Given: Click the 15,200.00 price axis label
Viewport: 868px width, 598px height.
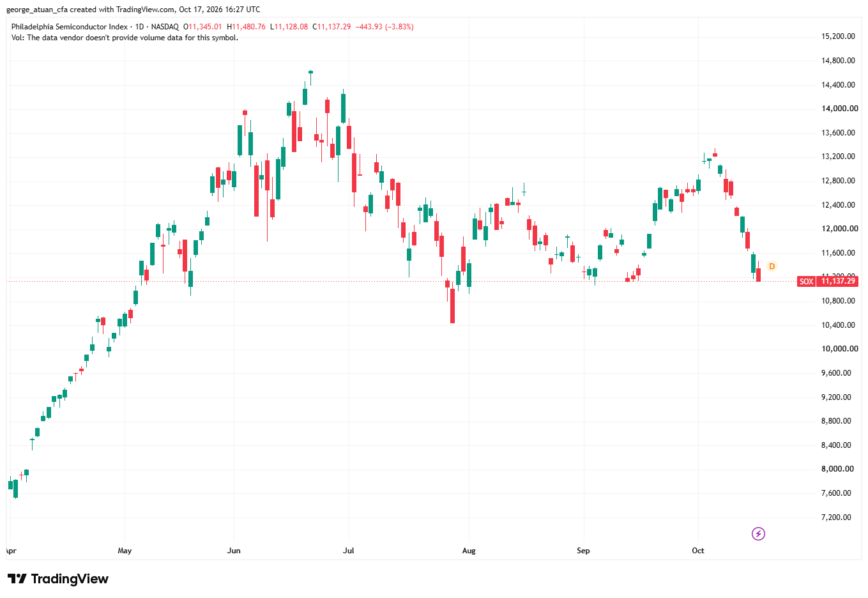Looking at the screenshot, I should click(x=838, y=36).
